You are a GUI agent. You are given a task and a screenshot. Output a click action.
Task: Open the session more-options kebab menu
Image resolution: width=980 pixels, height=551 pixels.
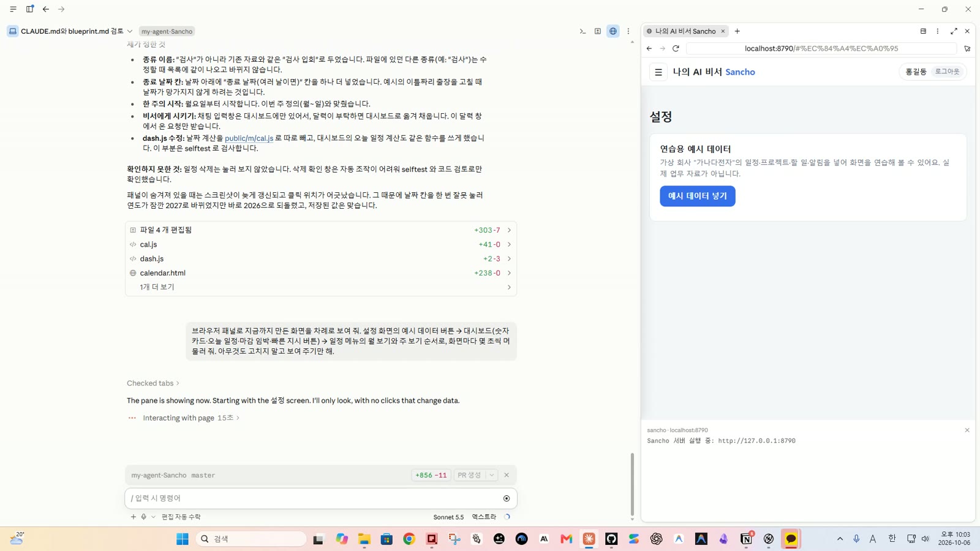pyautogui.click(x=628, y=31)
